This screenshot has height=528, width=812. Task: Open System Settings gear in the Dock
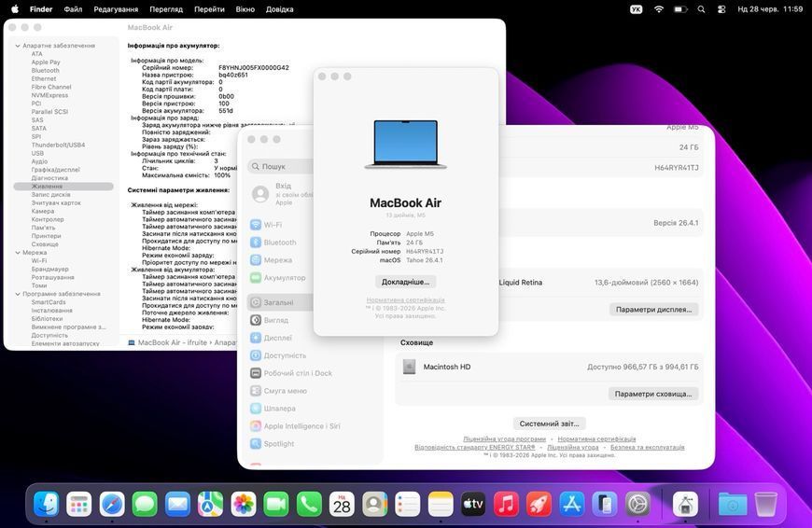[637, 504]
